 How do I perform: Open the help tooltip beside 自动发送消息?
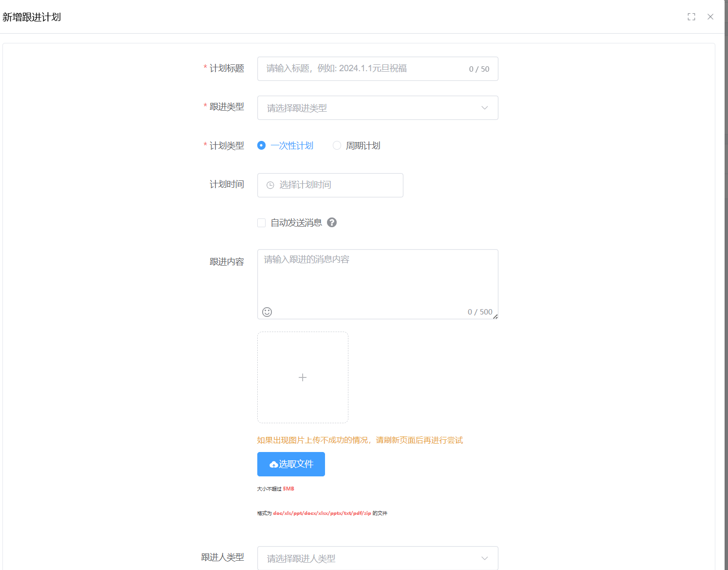click(x=332, y=222)
